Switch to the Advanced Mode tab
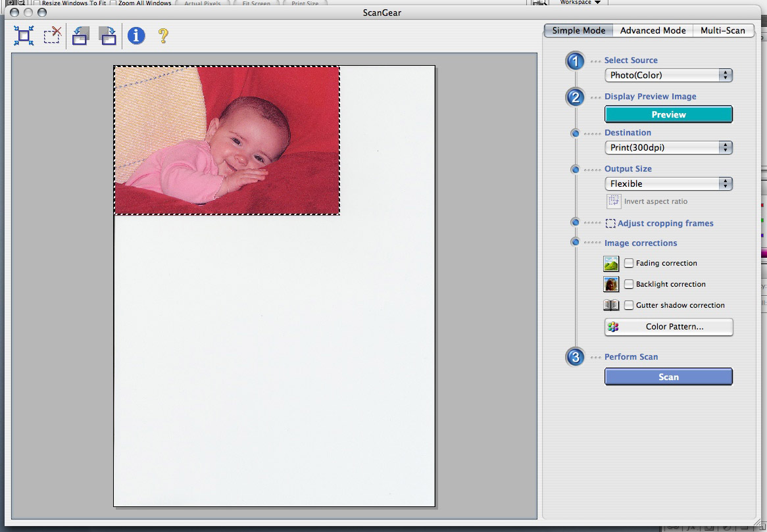This screenshot has height=532, width=767. point(653,30)
